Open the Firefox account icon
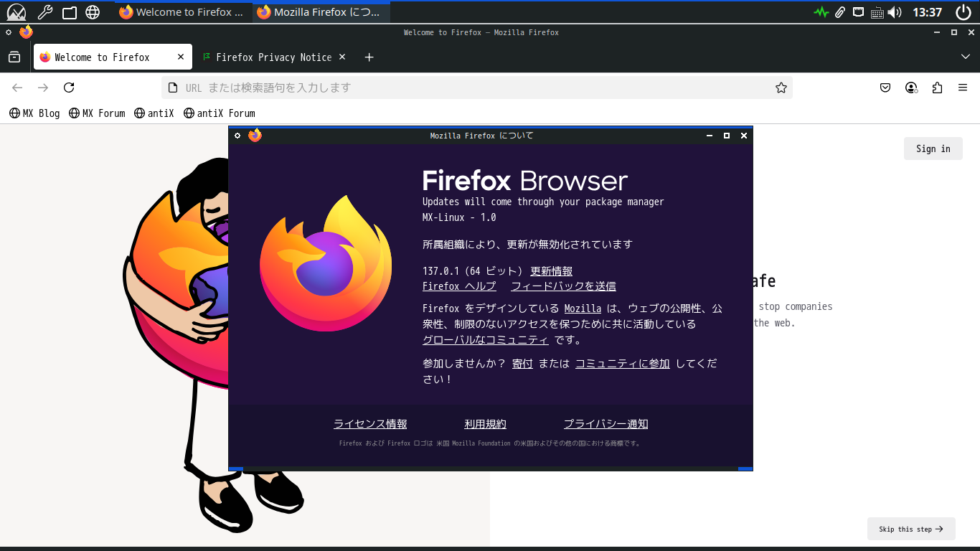 [911, 88]
